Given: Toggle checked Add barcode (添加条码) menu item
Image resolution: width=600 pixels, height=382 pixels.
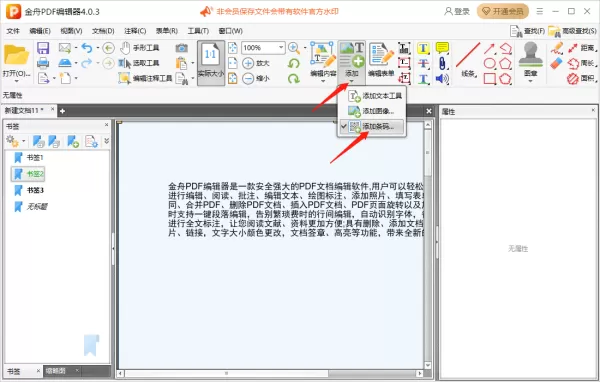Looking at the screenshot, I should (x=372, y=126).
